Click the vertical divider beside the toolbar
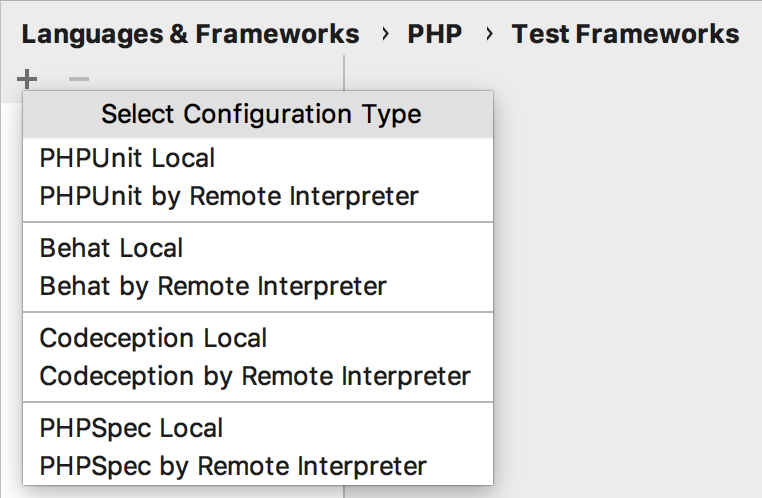 (x=344, y=73)
